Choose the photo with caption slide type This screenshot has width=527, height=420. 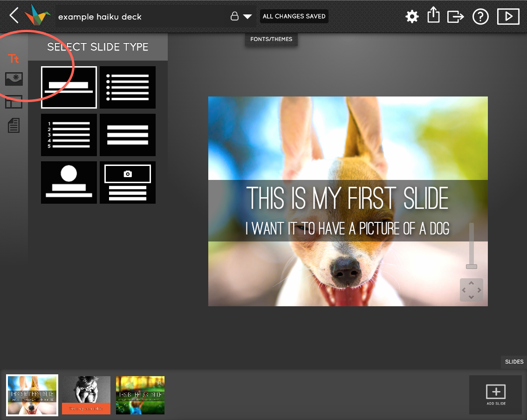click(128, 183)
